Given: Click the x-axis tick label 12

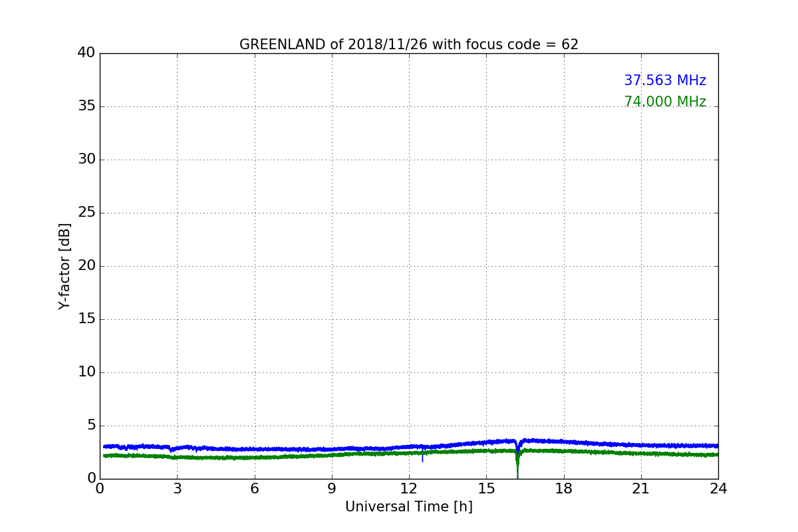Looking at the screenshot, I should [409, 489].
